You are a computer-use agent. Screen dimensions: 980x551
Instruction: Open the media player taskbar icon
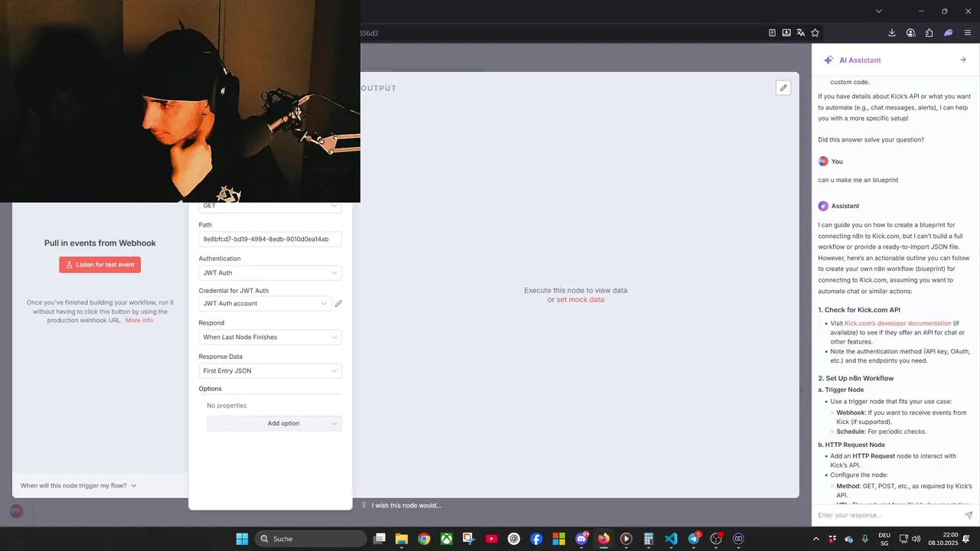coord(626,539)
